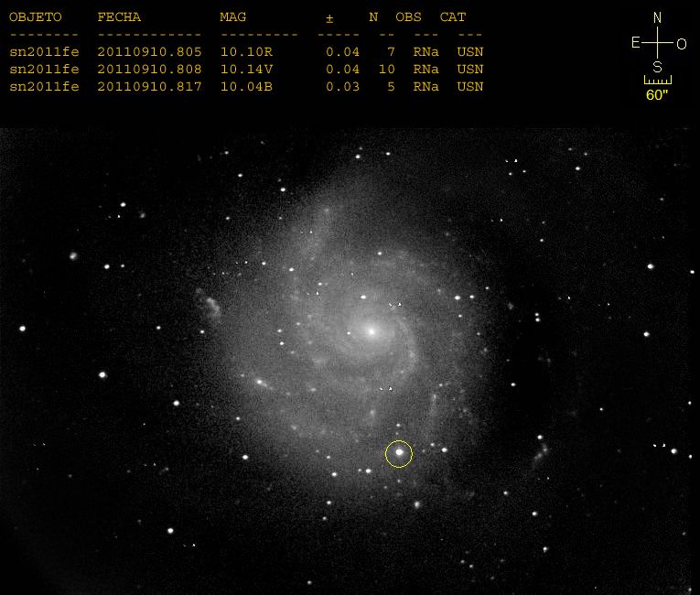The width and height of the screenshot is (700, 595).
Task: Click the OBJETO column header
Action: click(36, 17)
